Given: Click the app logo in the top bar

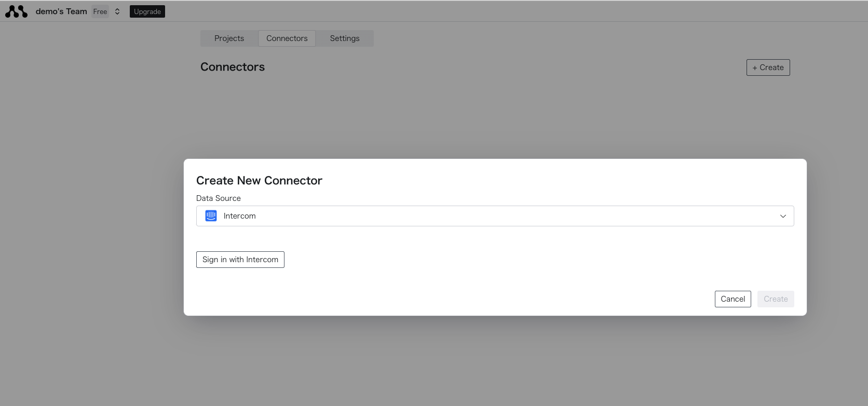Looking at the screenshot, I should coord(16,11).
